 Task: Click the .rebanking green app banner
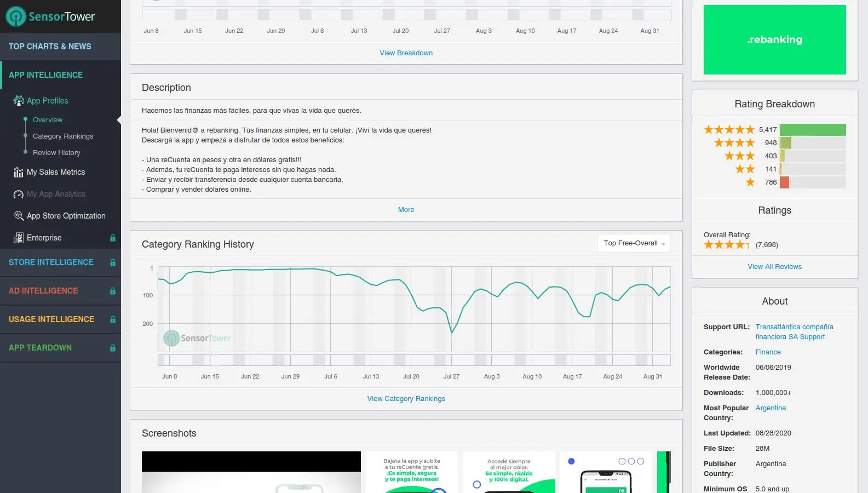[x=775, y=39]
